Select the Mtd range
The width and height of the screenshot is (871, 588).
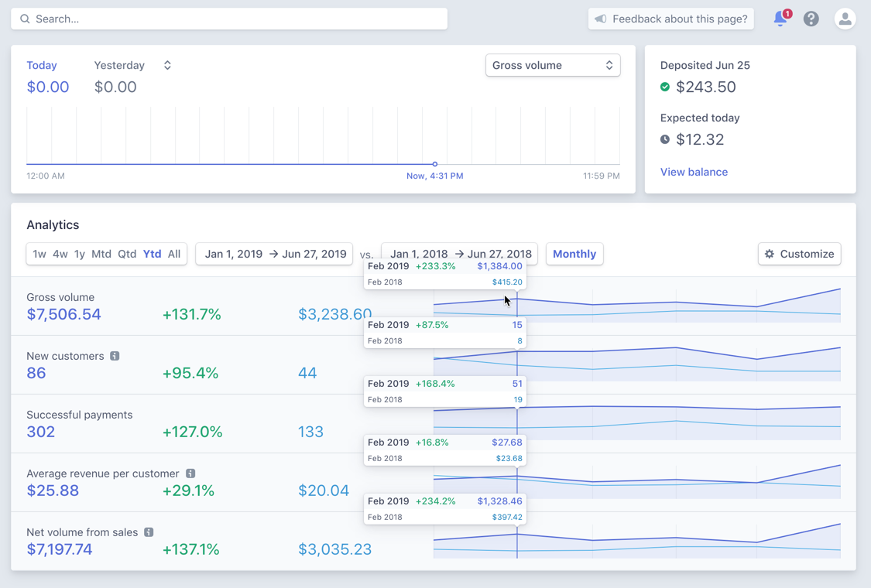(x=101, y=254)
